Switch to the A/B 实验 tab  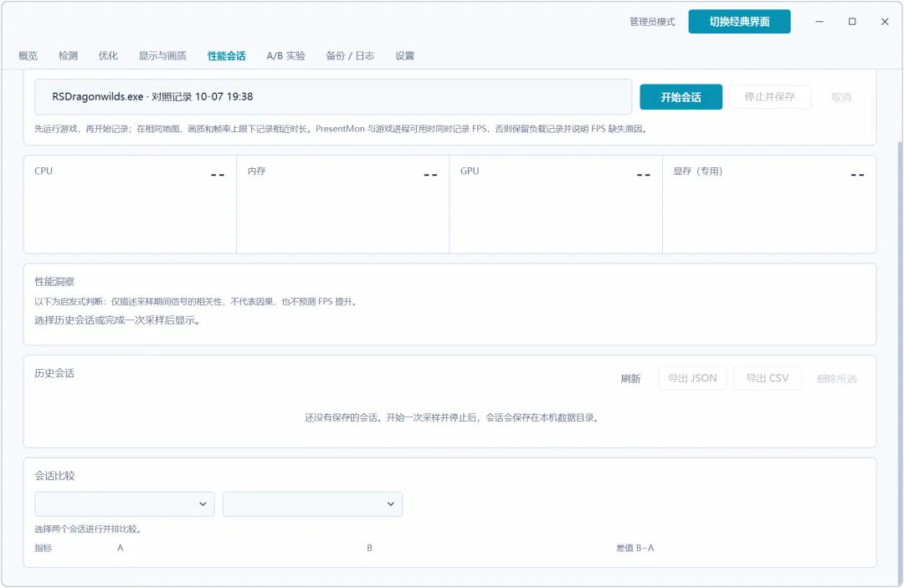286,56
